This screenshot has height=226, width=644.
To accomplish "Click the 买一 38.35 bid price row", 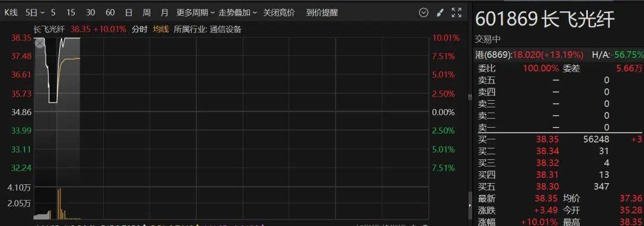I will 559,140.
